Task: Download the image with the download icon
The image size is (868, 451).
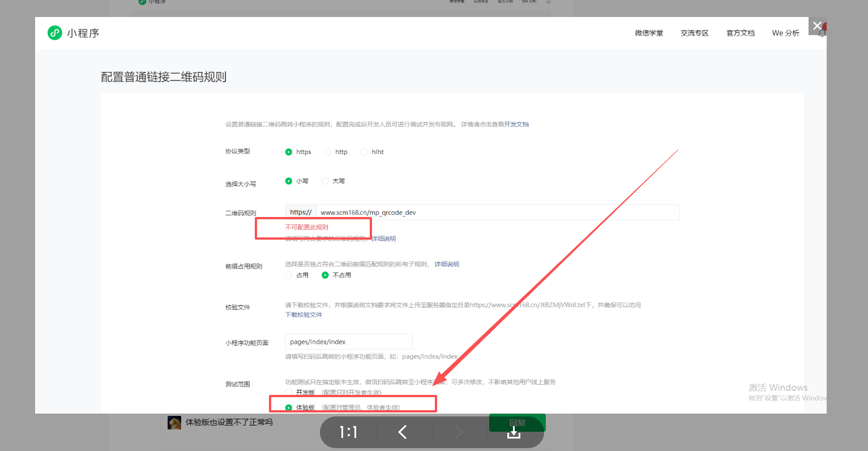Action: pos(514,432)
